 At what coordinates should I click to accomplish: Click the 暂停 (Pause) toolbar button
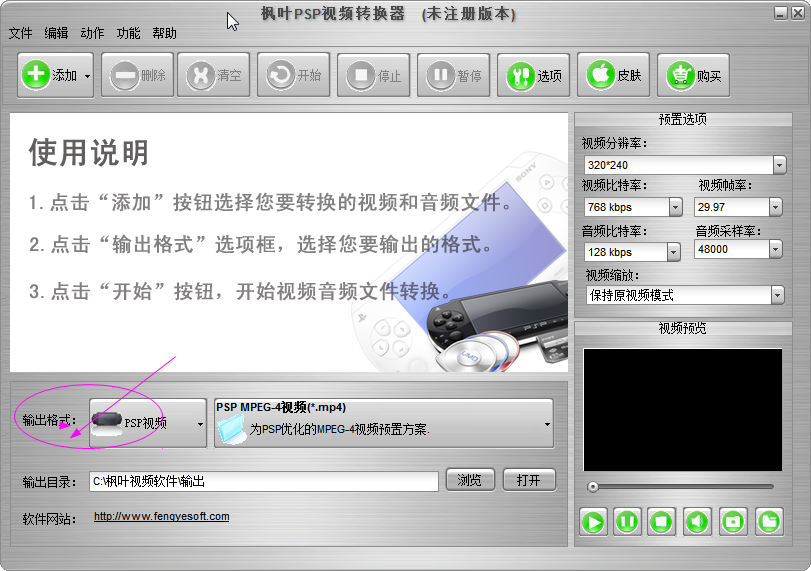pyautogui.click(x=453, y=76)
